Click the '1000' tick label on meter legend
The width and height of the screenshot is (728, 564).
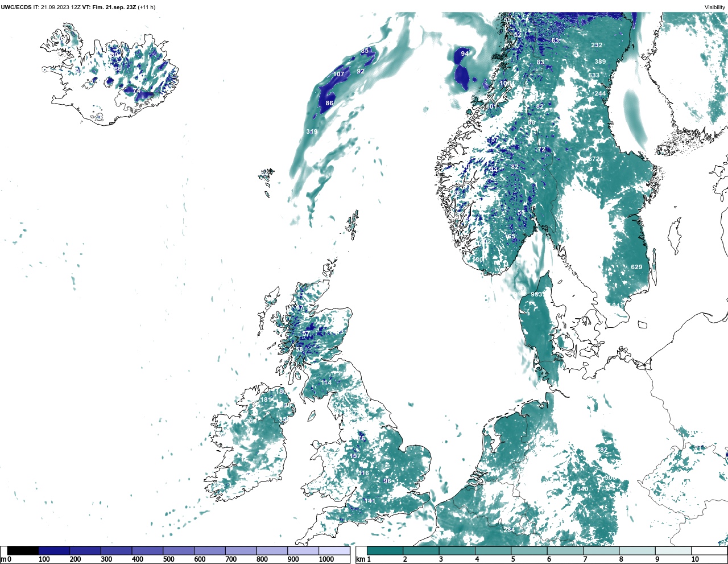tap(326, 559)
